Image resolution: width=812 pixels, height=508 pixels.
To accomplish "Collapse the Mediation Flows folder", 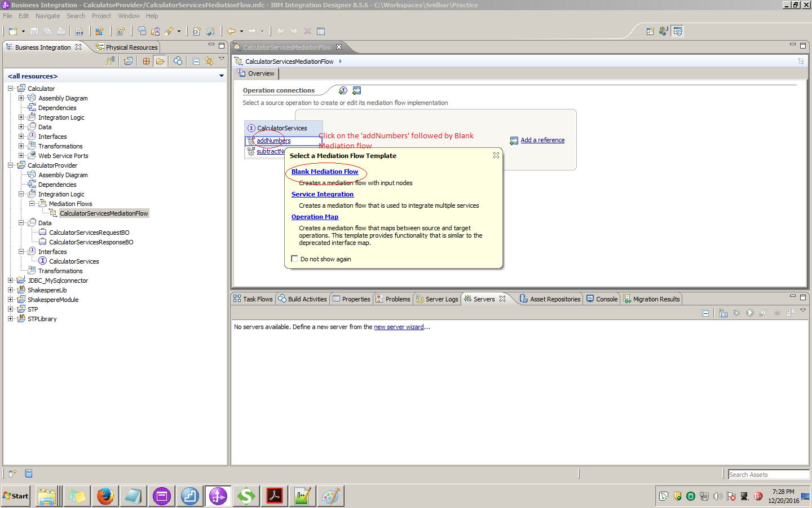I will pyautogui.click(x=32, y=204).
